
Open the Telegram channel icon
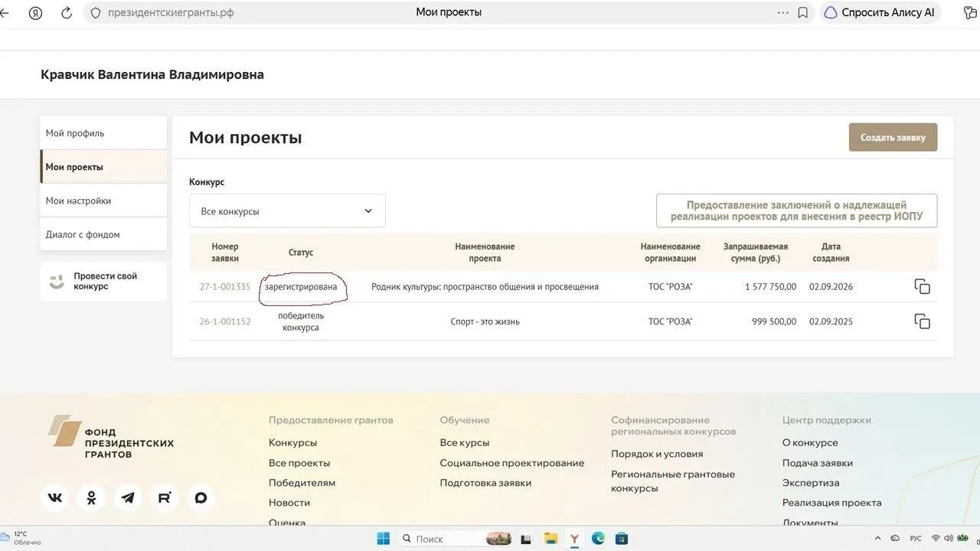[x=128, y=498]
